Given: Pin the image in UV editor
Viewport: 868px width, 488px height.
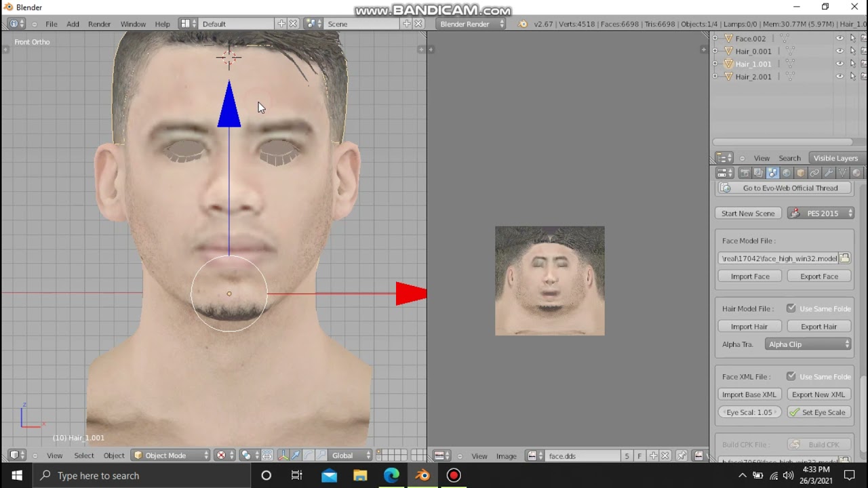Looking at the screenshot, I should point(682,456).
